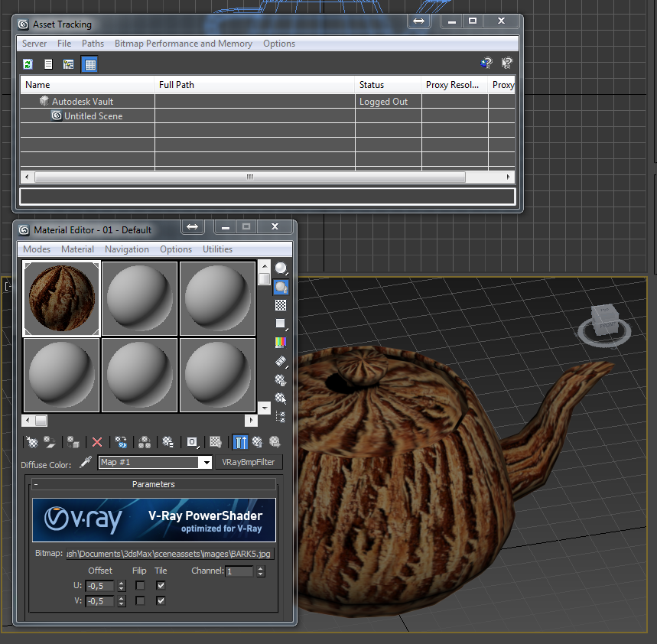This screenshot has width=657, height=644.
Task: Open Bitmap Performance and Memory menu
Action: (183, 44)
